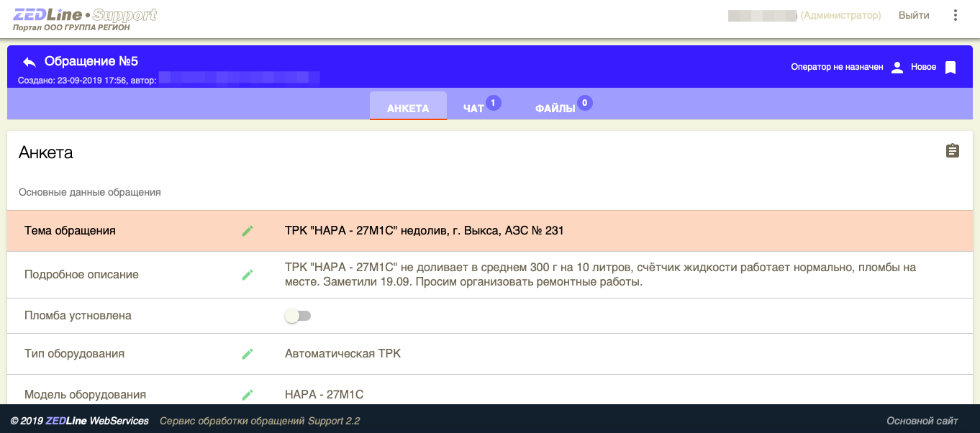Click the Выйти link

(912, 14)
